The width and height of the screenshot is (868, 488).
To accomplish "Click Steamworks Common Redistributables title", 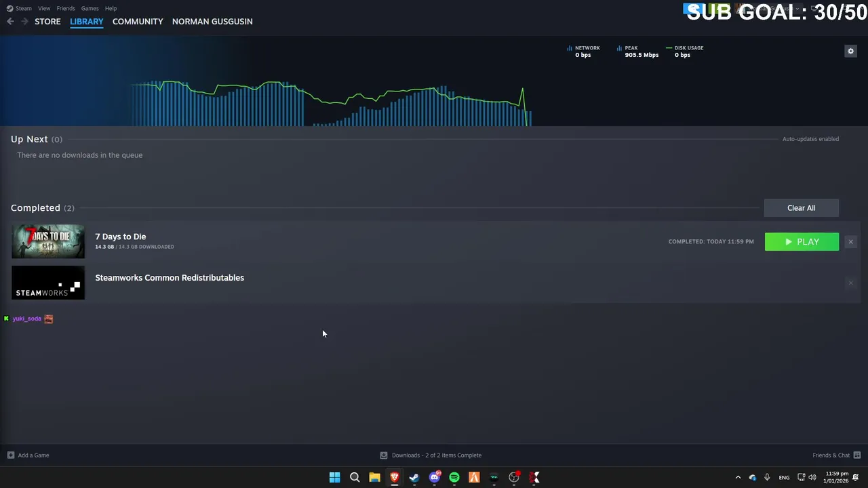I will 170,278.
